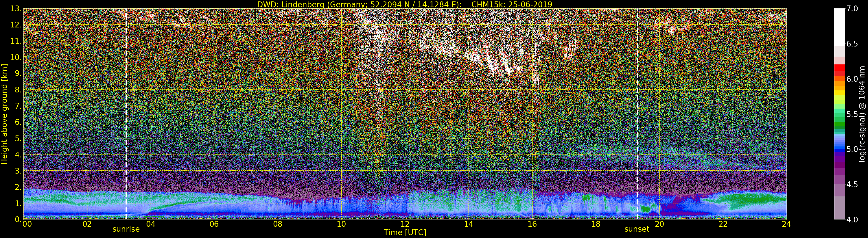The height and width of the screenshot is (238, 868).
Task: Click height axis tick label '0.'
Action: (18, 219)
